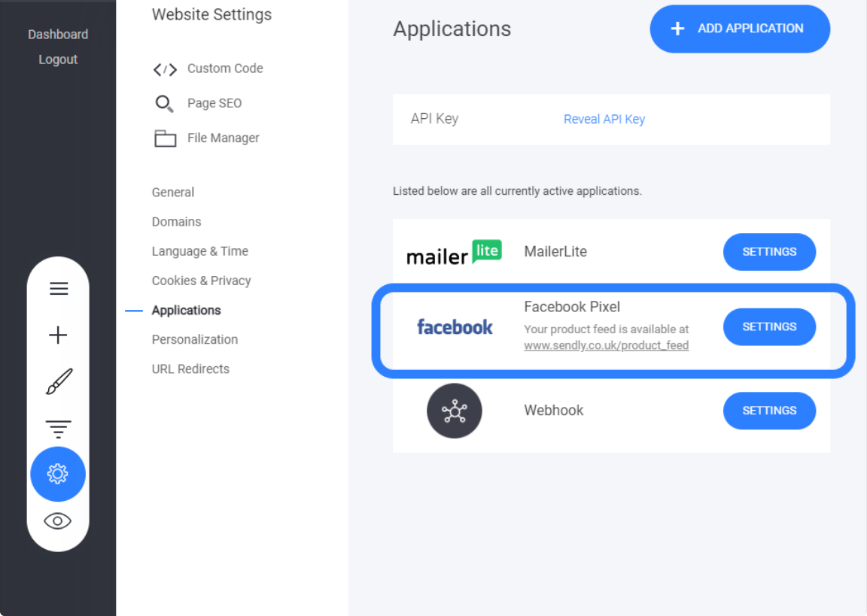Click the plus add-element icon in sidebar
This screenshot has height=616, width=867.
pyautogui.click(x=58, y=335)
